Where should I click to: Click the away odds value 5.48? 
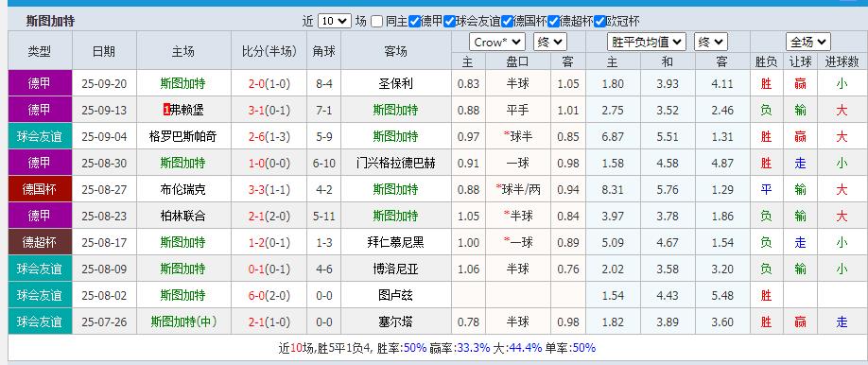click(x=722, y=296)
